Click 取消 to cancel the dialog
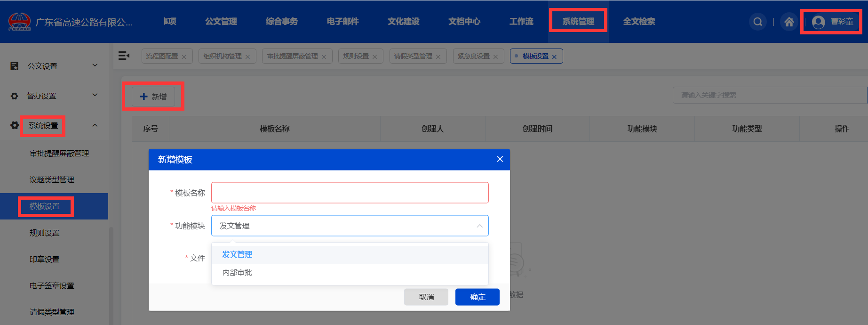 click(426, 297)
